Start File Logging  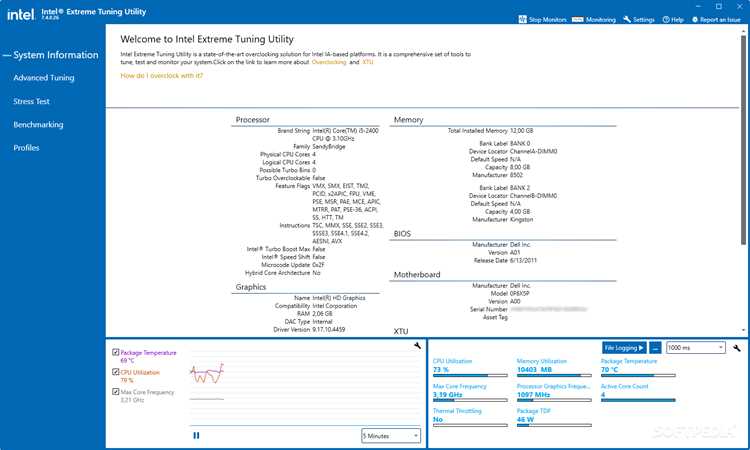[x=624, y=348]
